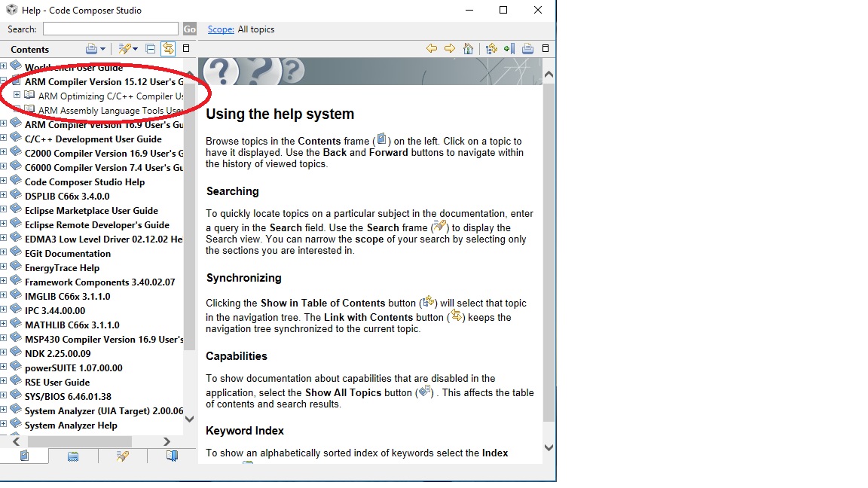Close the Help window
The image size is (868, 488).
click(537, 10)
